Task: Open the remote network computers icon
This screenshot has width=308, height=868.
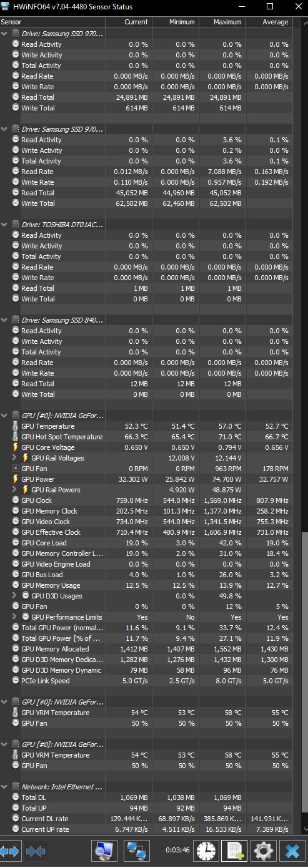Action: point(136,850)
